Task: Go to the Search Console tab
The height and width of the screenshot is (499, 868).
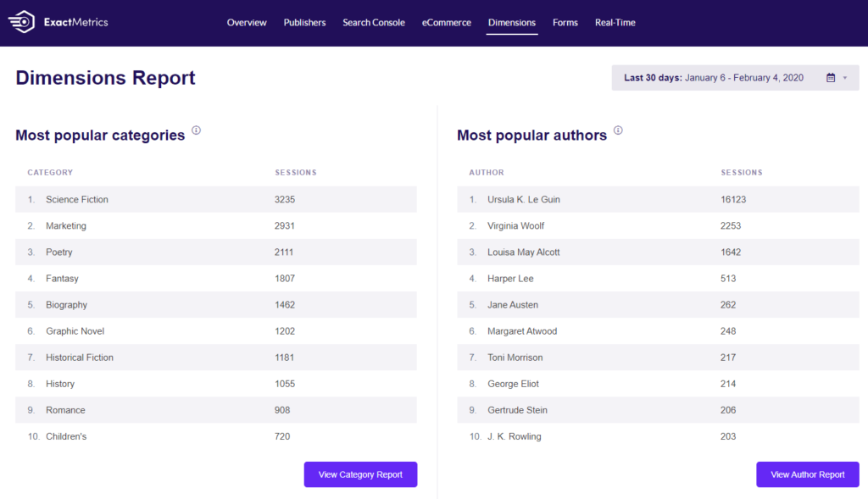Action: [374, 23]
